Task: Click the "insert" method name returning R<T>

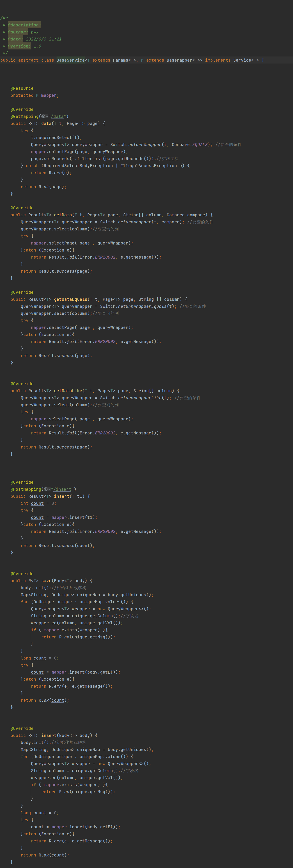Action: pyautogui.click(x=49, y=736)
